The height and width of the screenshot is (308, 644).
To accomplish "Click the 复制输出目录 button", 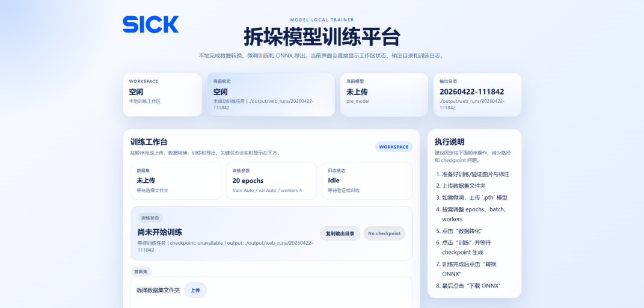I will click(340, 233).
